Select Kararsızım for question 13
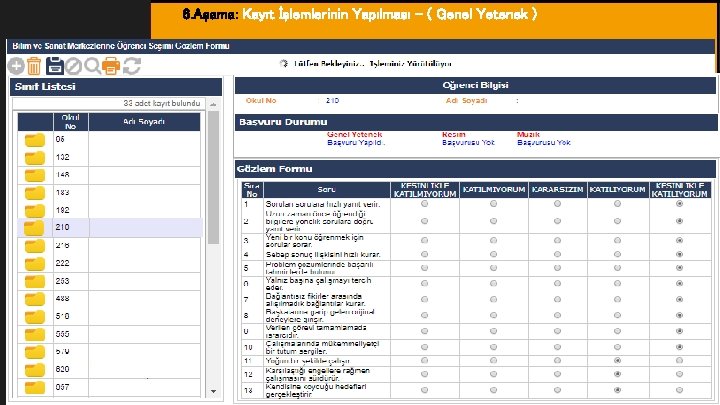720x405 pixels. click(557, 390)
